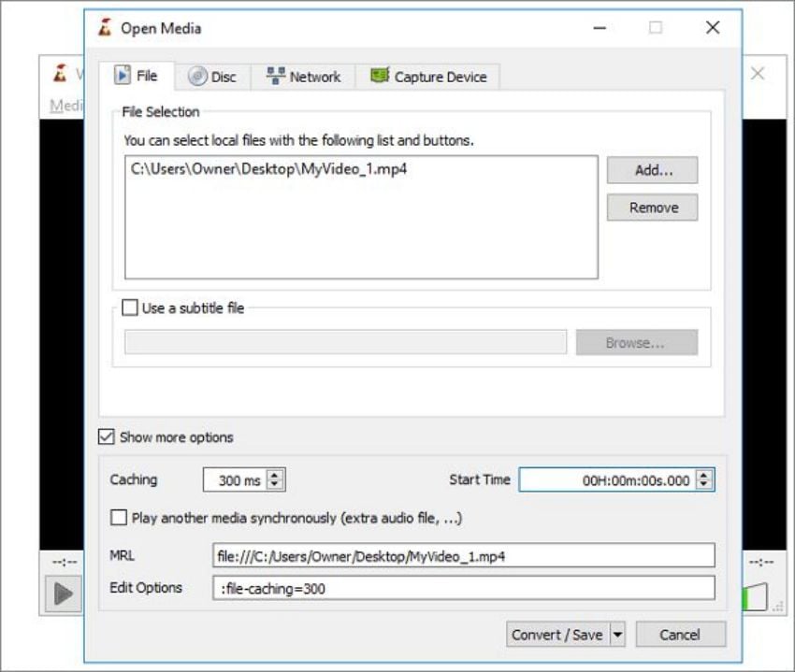This screenshot has height=672, width=795.
Task: Click the Remove button
Action: [x=652, y=207]
